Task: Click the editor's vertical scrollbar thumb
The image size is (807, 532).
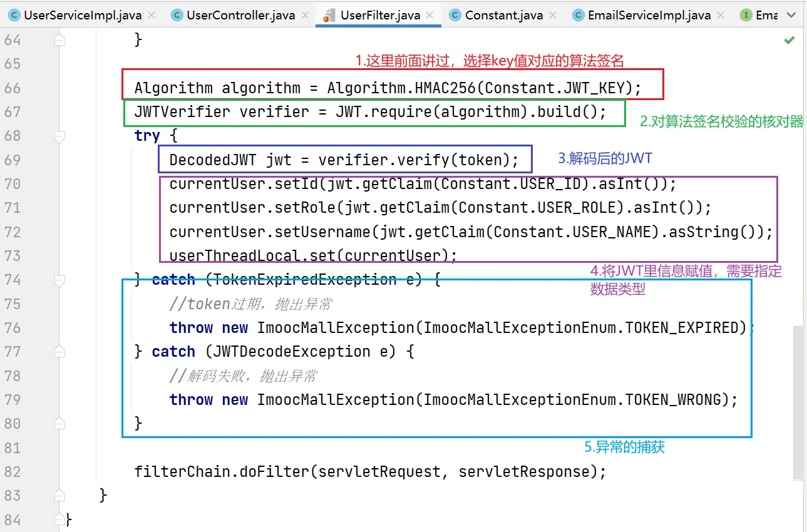Action: (797, 402)
